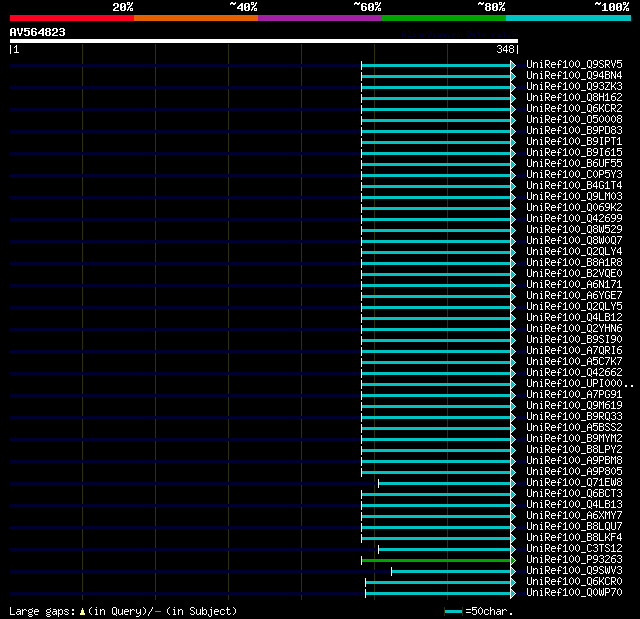Click the orange ~40% identity color segment

(196, 18)
